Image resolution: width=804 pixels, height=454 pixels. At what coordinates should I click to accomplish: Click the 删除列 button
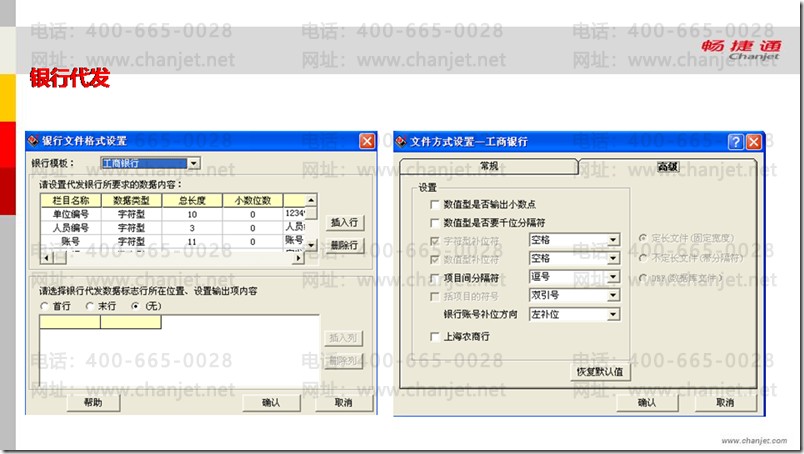click(x=343, y=361)
